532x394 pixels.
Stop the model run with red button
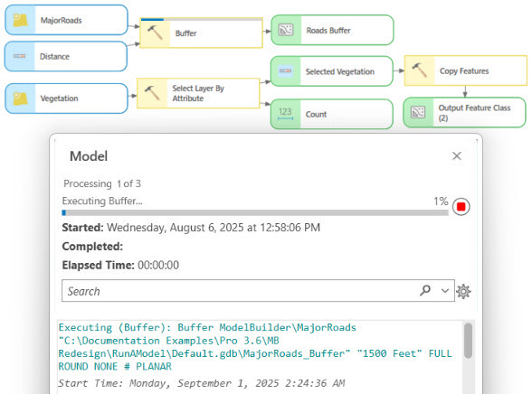(461, 206)
